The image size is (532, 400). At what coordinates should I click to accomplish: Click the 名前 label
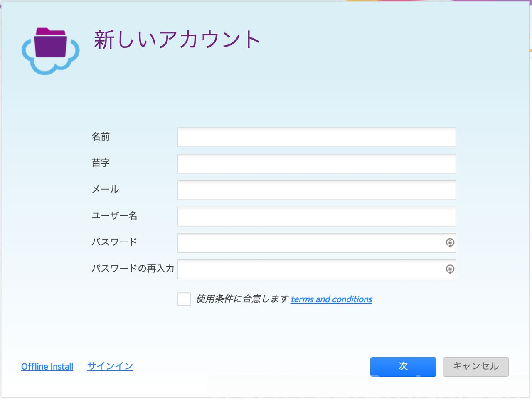pos(101,137)
